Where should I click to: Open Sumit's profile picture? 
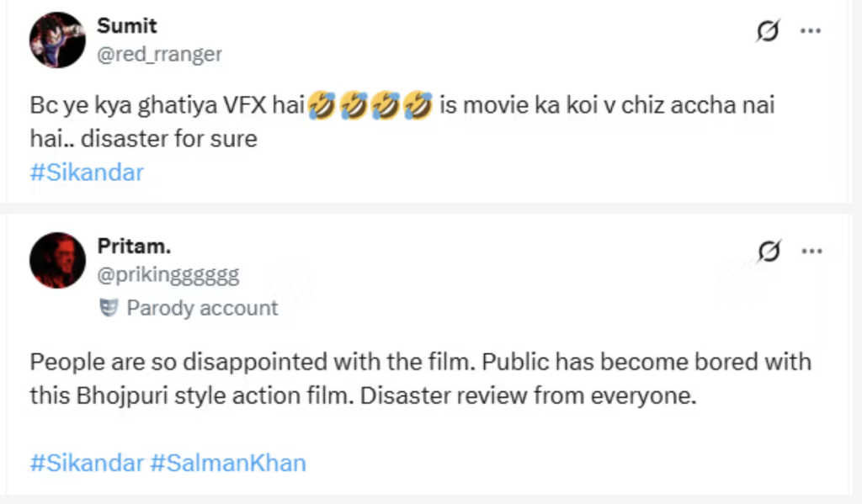coord(57,40)
